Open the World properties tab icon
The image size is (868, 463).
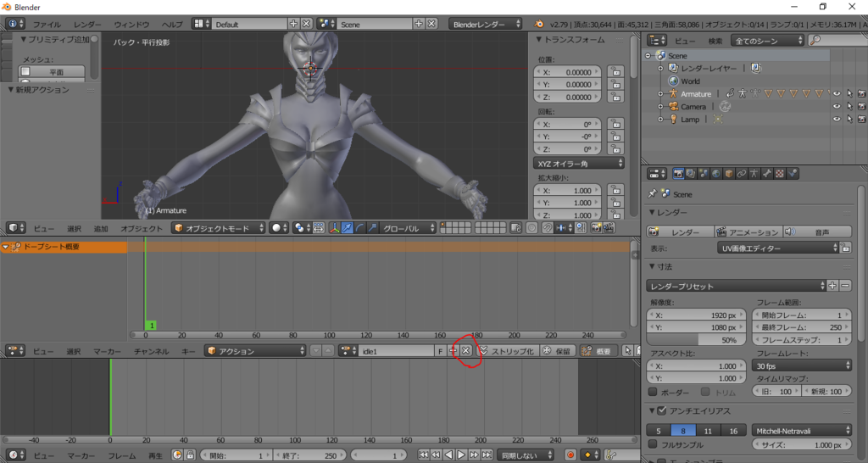[x=716, y=174]
